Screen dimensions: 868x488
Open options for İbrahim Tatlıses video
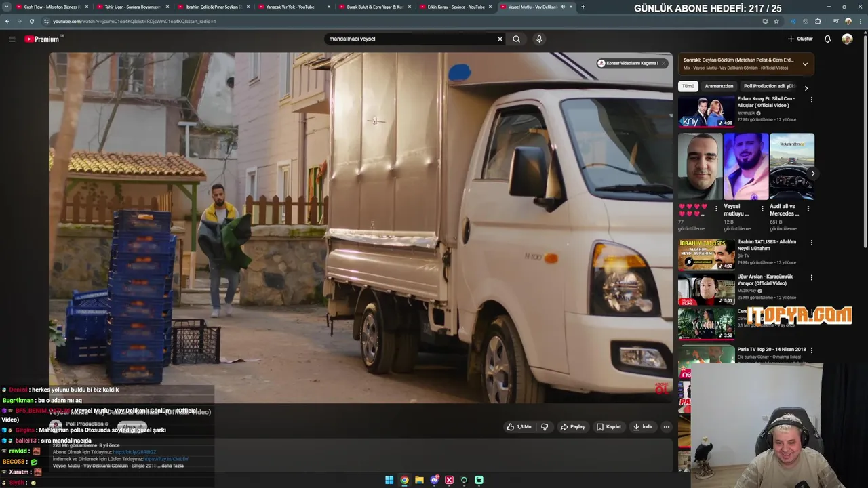pos(811,243)
